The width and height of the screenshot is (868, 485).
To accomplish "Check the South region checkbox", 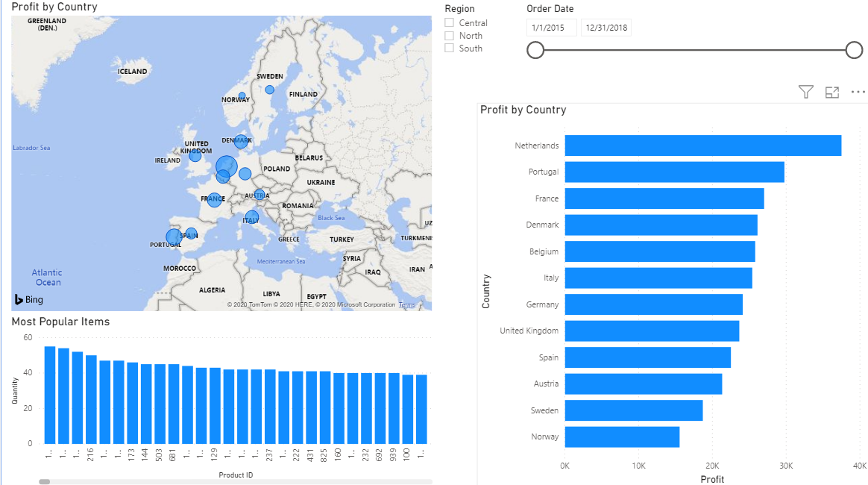I will (450, 48).
